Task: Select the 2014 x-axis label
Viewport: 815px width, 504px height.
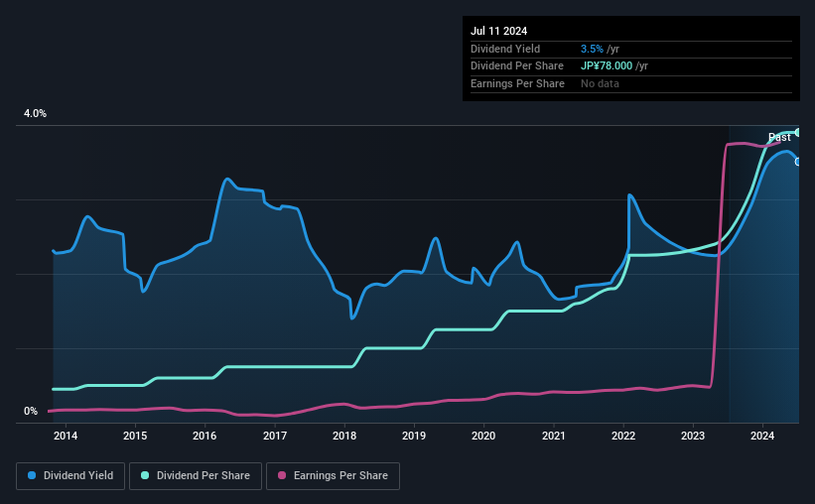Action: (x=66, y=436)
